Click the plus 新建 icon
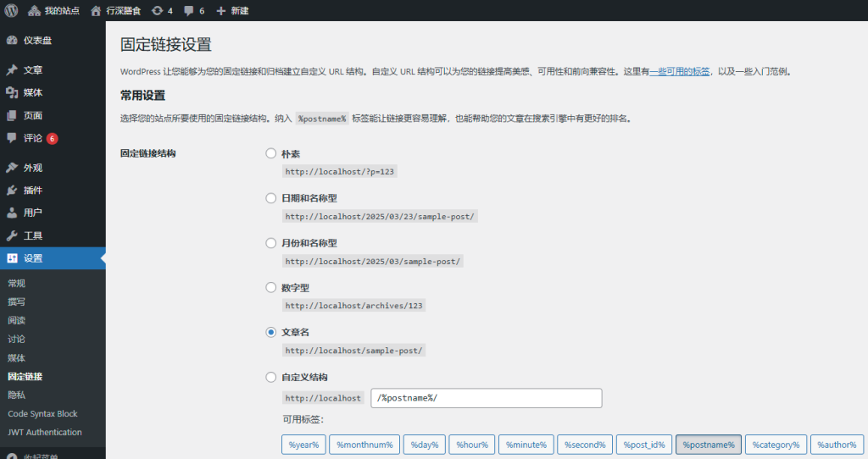This screenshot has width=868, height=459. point(221,10)
